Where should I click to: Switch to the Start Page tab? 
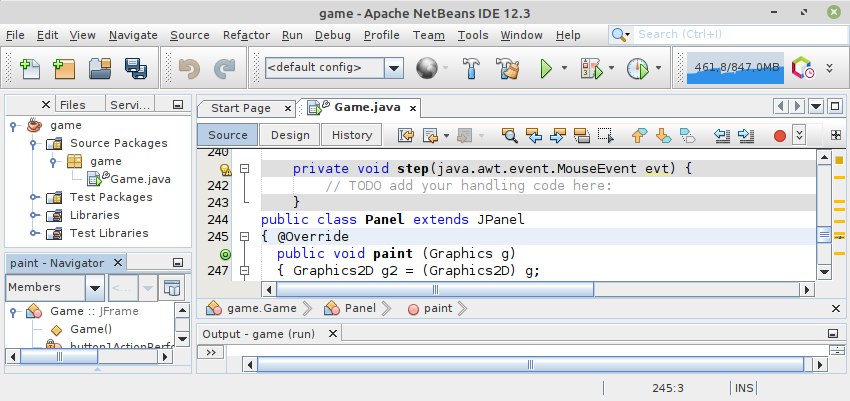[240, 108]
